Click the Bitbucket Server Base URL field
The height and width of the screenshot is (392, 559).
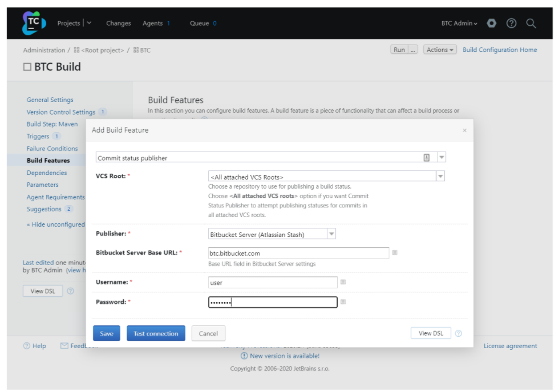pyautogui.click(x=298, y=253)
